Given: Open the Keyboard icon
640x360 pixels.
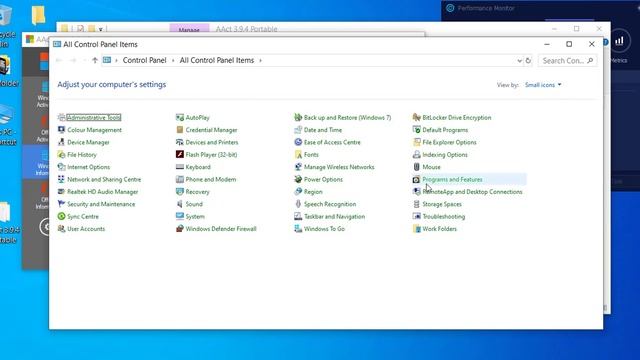Looking at the screenshot, I should (180, 167).
